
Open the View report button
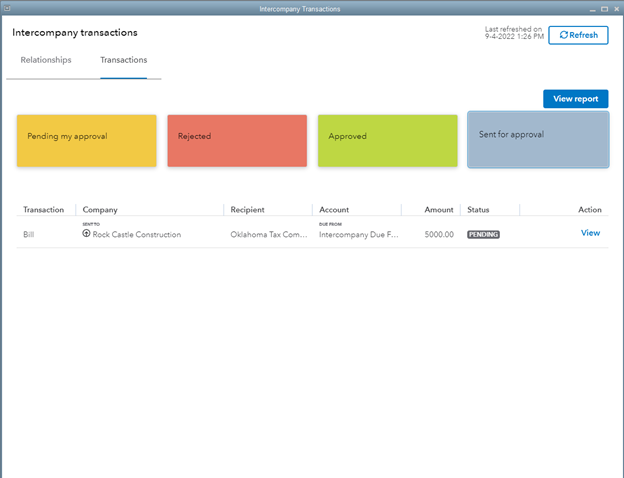click(x=575, y=99)
